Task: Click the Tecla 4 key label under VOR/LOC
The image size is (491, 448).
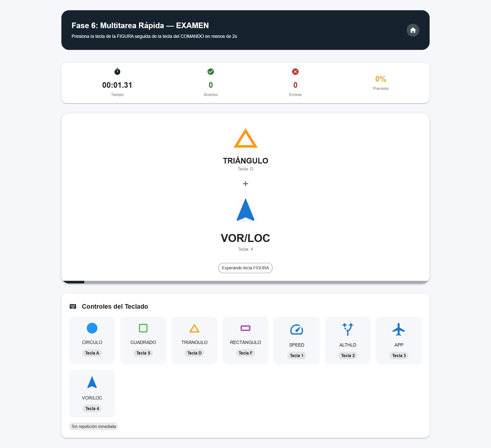Action: tap(92, 408)
